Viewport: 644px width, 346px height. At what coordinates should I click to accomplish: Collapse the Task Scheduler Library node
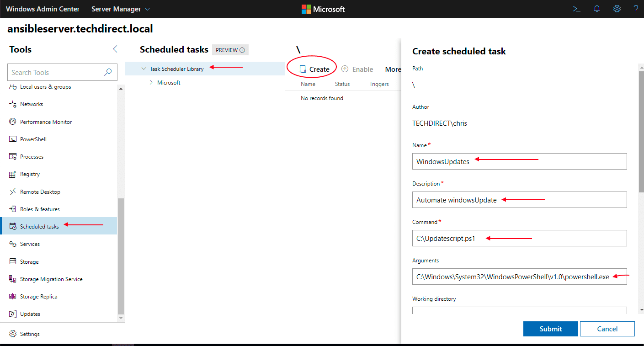[x=144, y=69]
